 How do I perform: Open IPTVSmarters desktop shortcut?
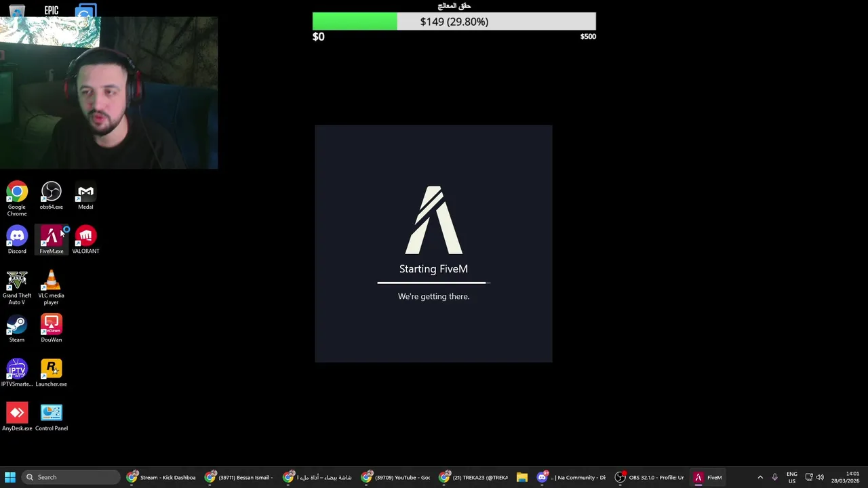click(17, 373)
